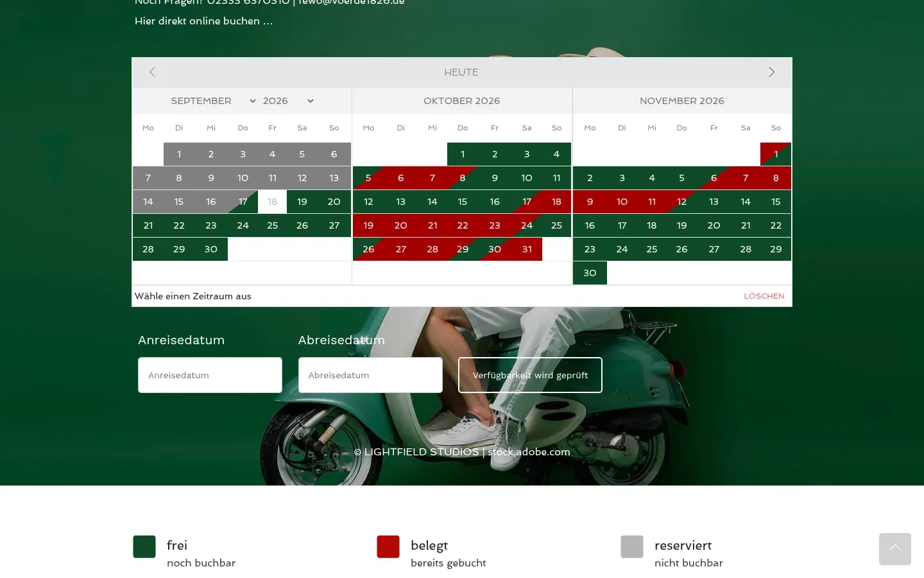This screenshot has width=924, height=578.
Task: Click the OKTOBER 2026 month heading
Action: [x=462, y=101]
